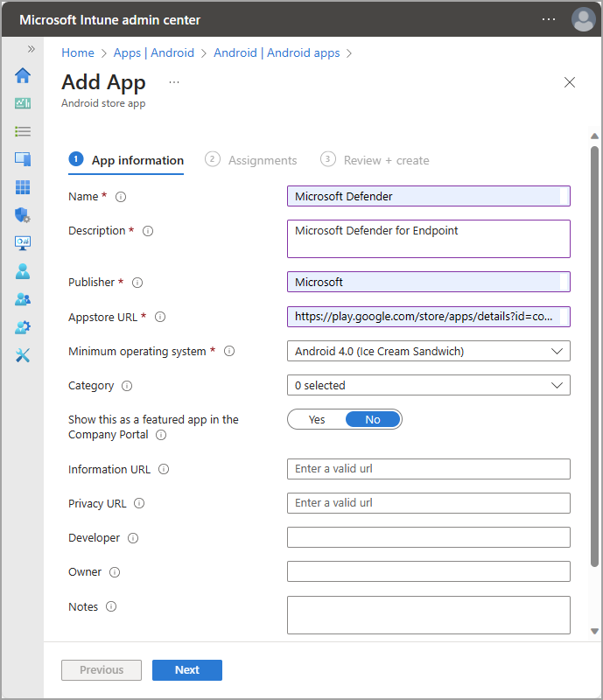Open Troubleshooting tools icon in sidebar
Image resolution: width=603 pixels, height=700 pixels.
(23, 355)
